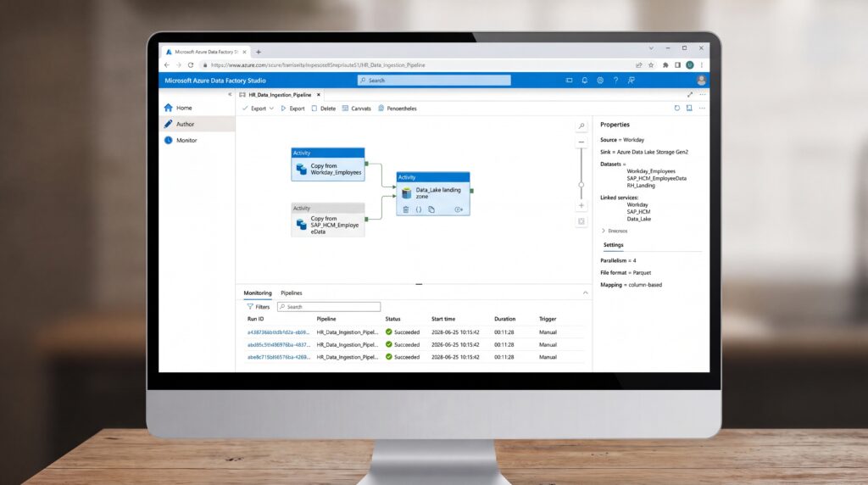Open the browser extensions puzzle icon
This screenshot has height=485, width=868.
[665, 64]
